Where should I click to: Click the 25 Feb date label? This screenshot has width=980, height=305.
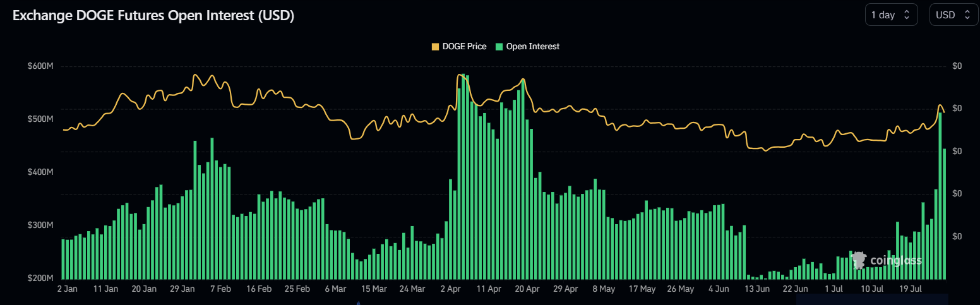click(297, 289)
